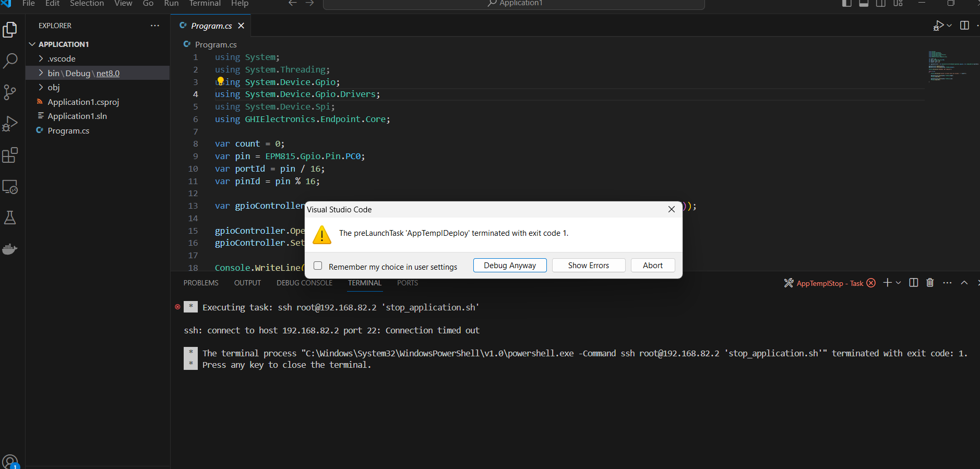
Task: Open the Help menu
Action: [x=240, y=4]
